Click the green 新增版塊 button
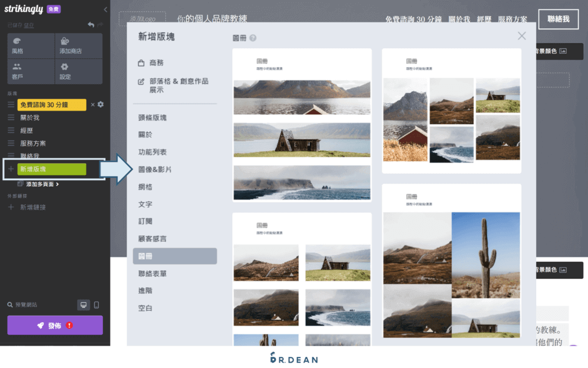 pyautogui.click(x=52, y=170)
